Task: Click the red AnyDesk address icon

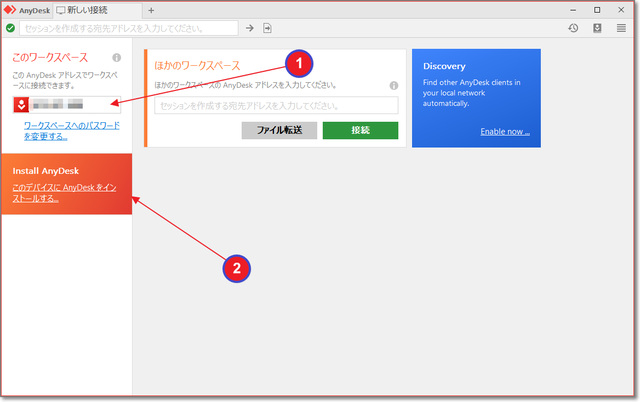Action: click(20, 104)
